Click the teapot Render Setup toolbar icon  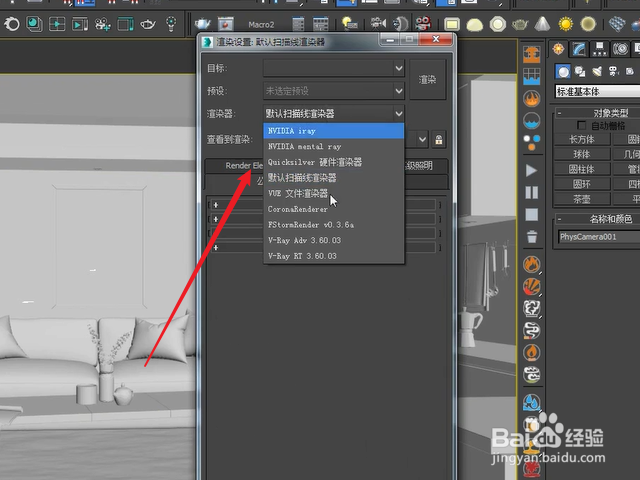(202, 24)
